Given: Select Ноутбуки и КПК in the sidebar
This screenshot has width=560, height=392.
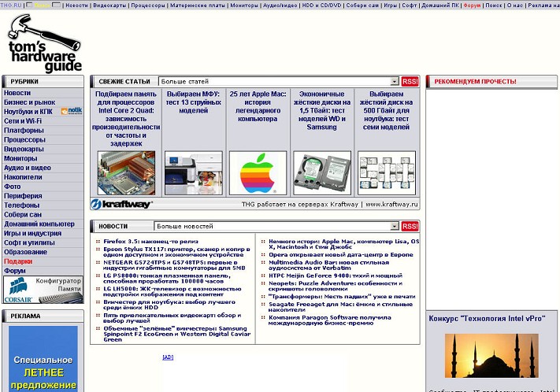Looking at the screenshot, I should (28, 112).
